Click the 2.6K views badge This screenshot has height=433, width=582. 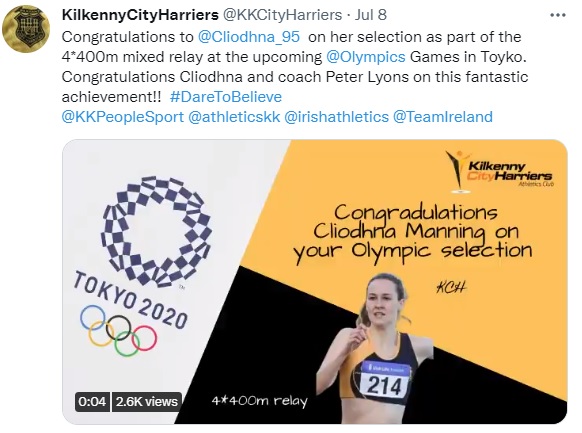pos(147,402)
